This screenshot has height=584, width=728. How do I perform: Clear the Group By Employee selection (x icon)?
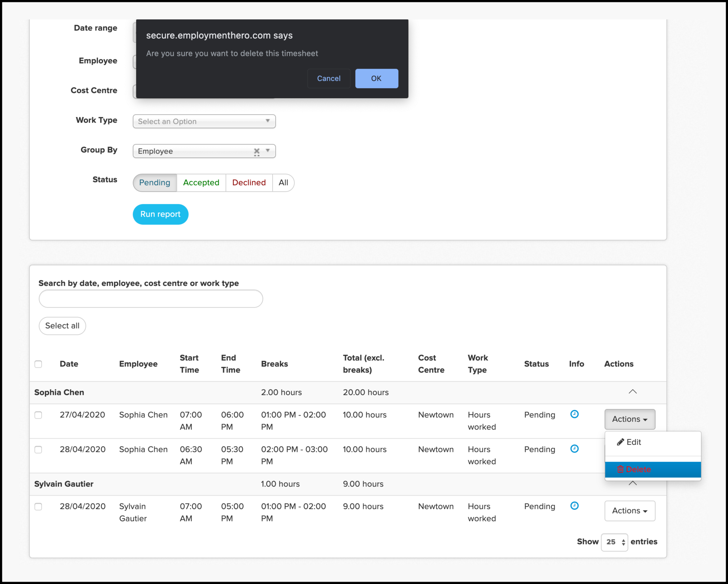(257, 151)
